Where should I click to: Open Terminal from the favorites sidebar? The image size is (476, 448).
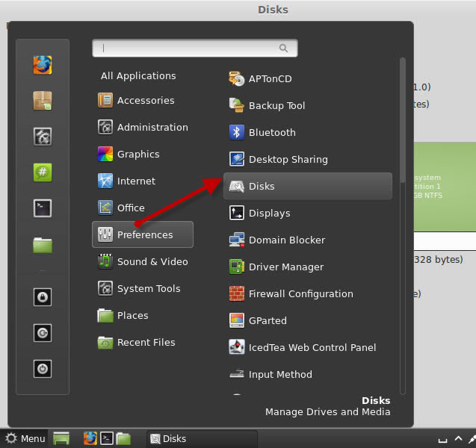43,208
